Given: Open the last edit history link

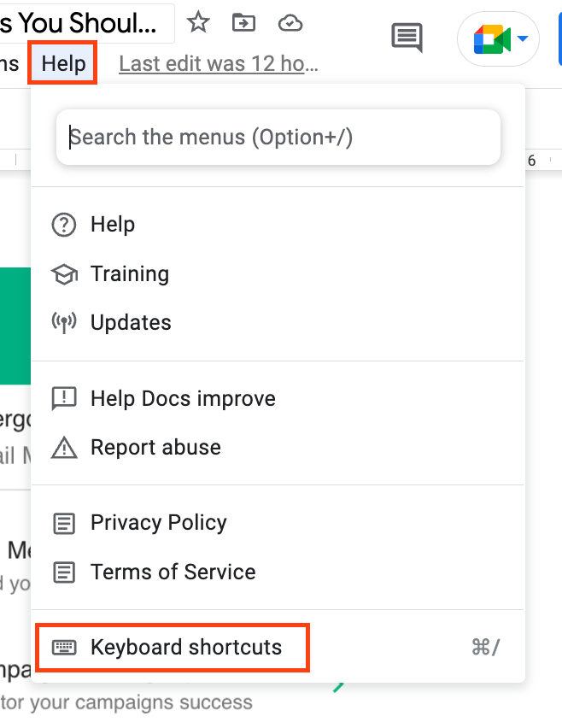Looking at the screenshot, I should click(219, 63).
